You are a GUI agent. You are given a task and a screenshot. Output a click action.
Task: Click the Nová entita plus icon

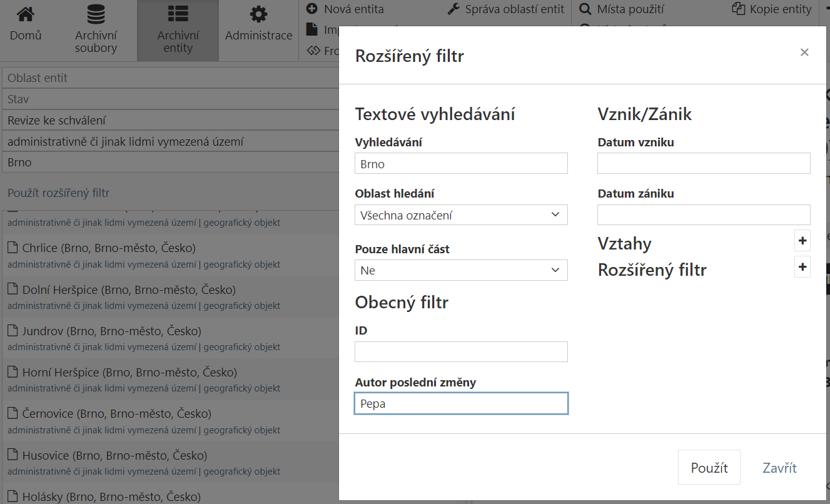312,9
